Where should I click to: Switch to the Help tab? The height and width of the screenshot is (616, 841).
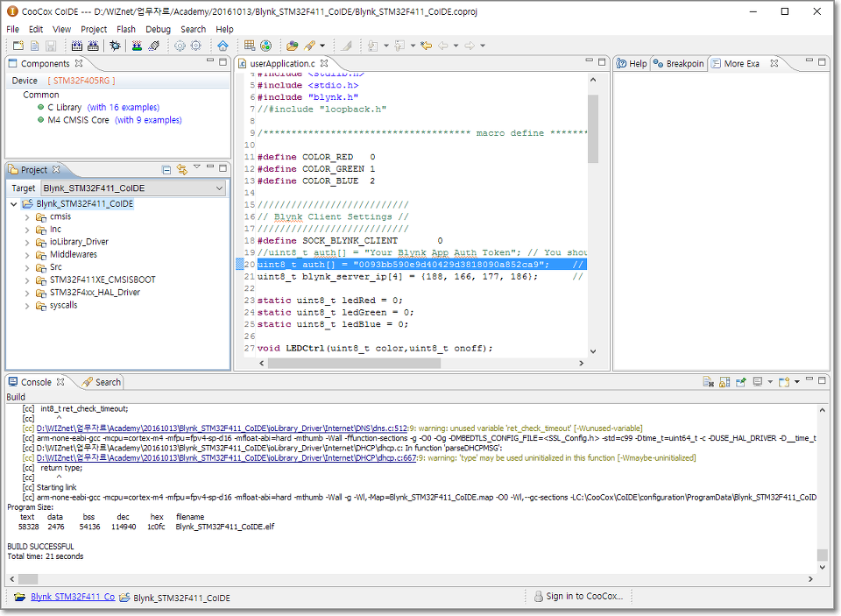point(632,63)
